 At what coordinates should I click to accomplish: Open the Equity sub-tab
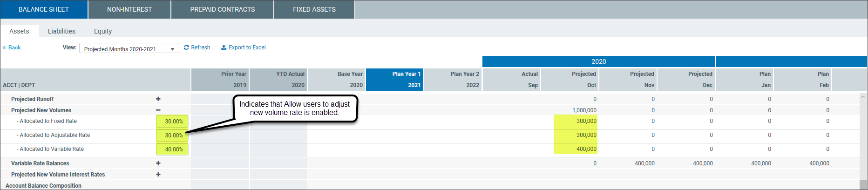tap(103, 31)
